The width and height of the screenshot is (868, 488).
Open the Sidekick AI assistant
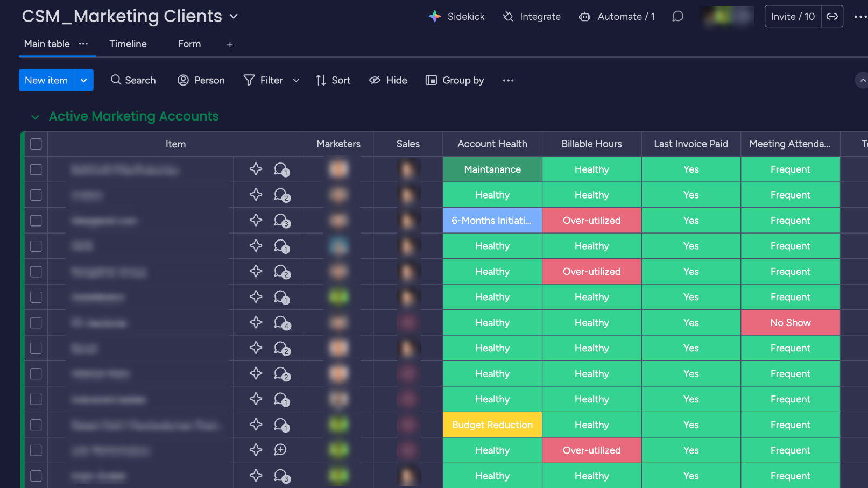456,17
